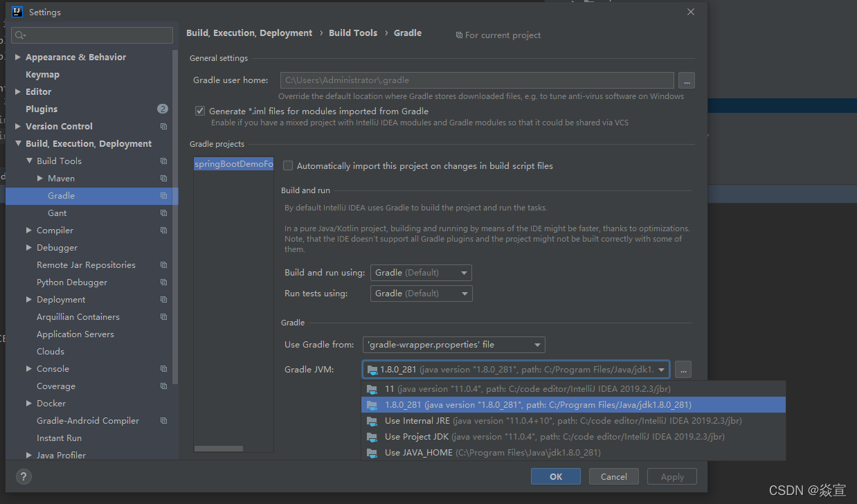Select JDK 11 from Gradle JVM list
This screenshot has width=857, height=504.
[x=573, y=389]
